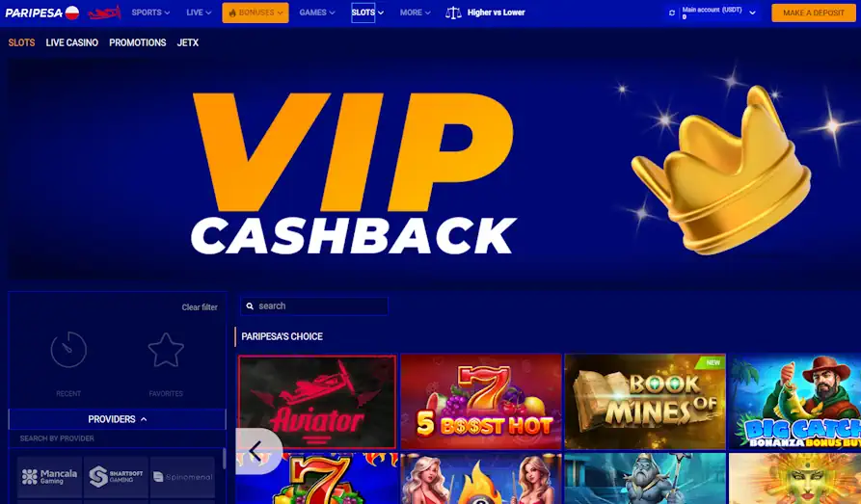Click the Paripesa logo
This screenshot has height=504, width=861.
[42, 13]
